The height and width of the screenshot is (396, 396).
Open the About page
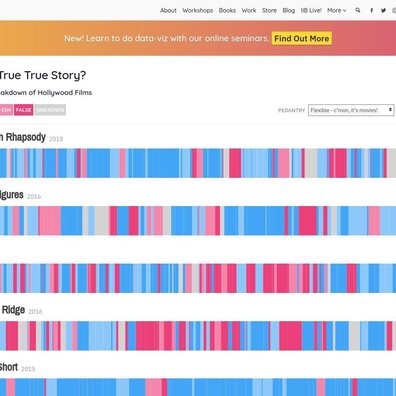pos(168,10)
